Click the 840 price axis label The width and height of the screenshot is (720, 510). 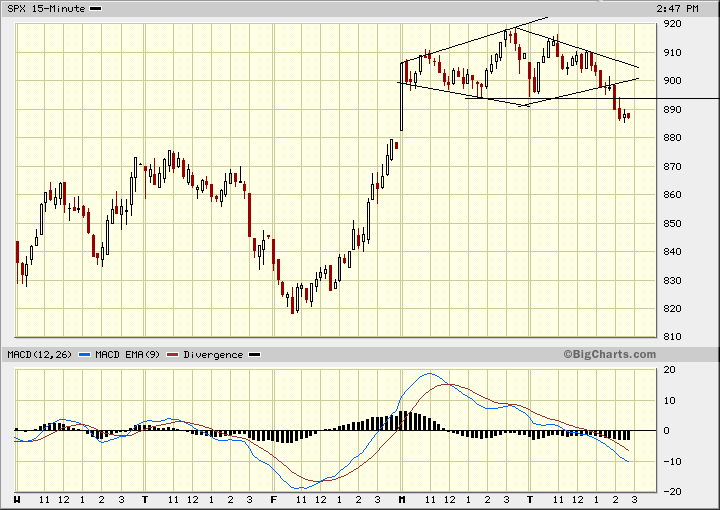pyautogui.click(x=672, y=252)
